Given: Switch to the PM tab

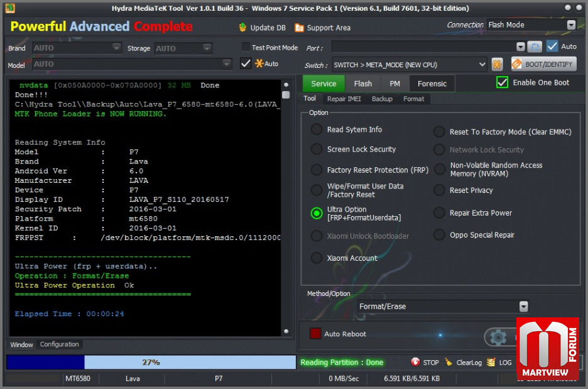Looking at the screenshot, I should (x=395, y=84).
